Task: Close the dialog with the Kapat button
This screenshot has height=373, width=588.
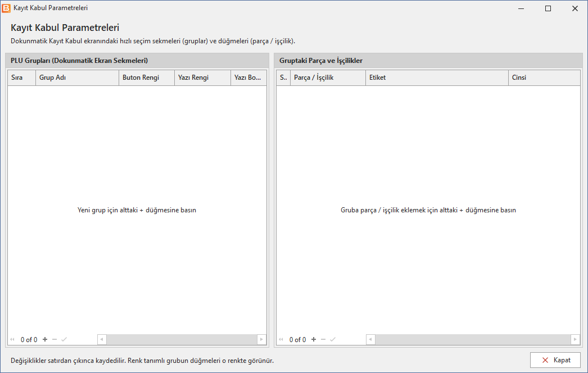Action: (555, 360)
